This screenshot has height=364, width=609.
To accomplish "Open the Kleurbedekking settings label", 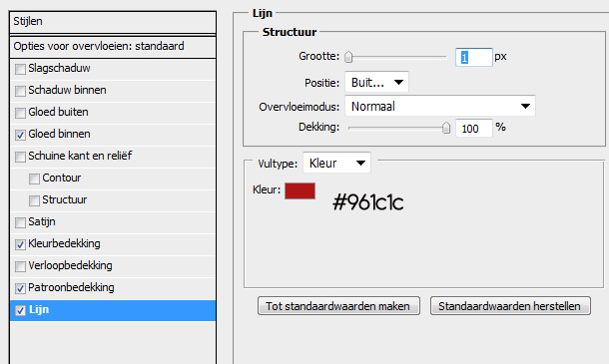I will (x=64, y=243).
